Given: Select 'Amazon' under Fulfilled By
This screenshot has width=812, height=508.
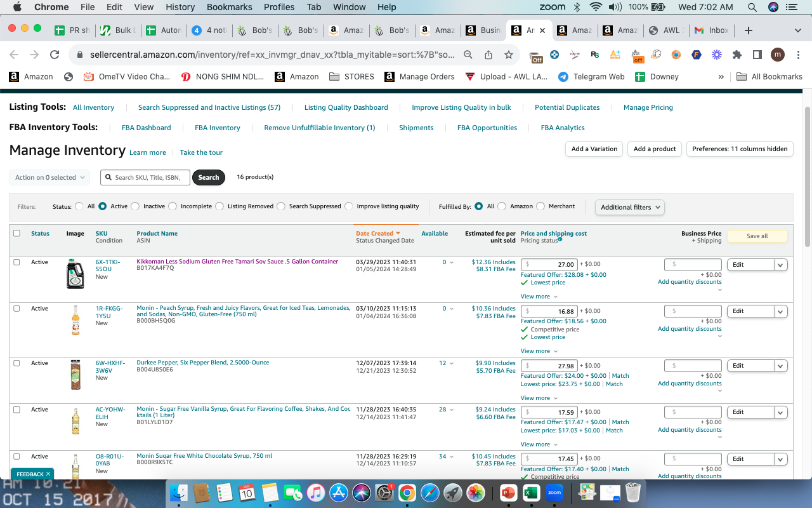Looking at the screenshot, I should pyautogui.click(x=502, y=206).
